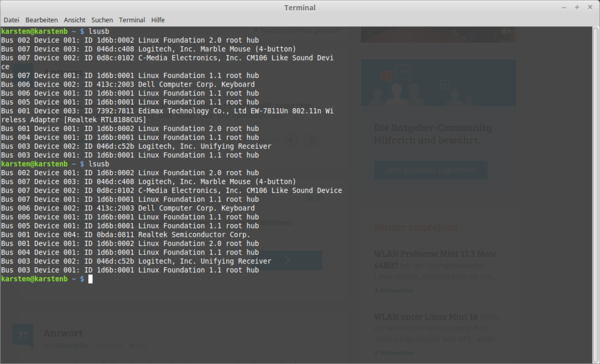Screen dimensions: 600x364
Task: Click the Edimax Technology EW-7811Un line
Action: pyautogui.click(x=167, y=111)
